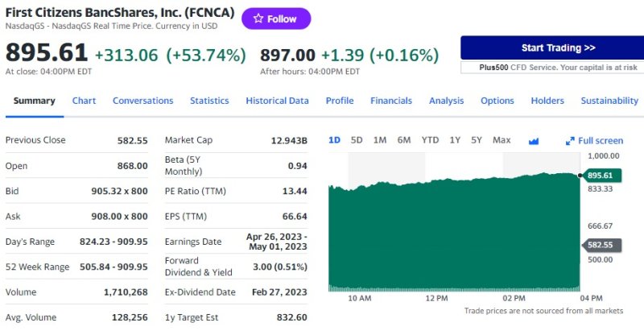
Task: View the Financials tab
Action: [391, 101]
